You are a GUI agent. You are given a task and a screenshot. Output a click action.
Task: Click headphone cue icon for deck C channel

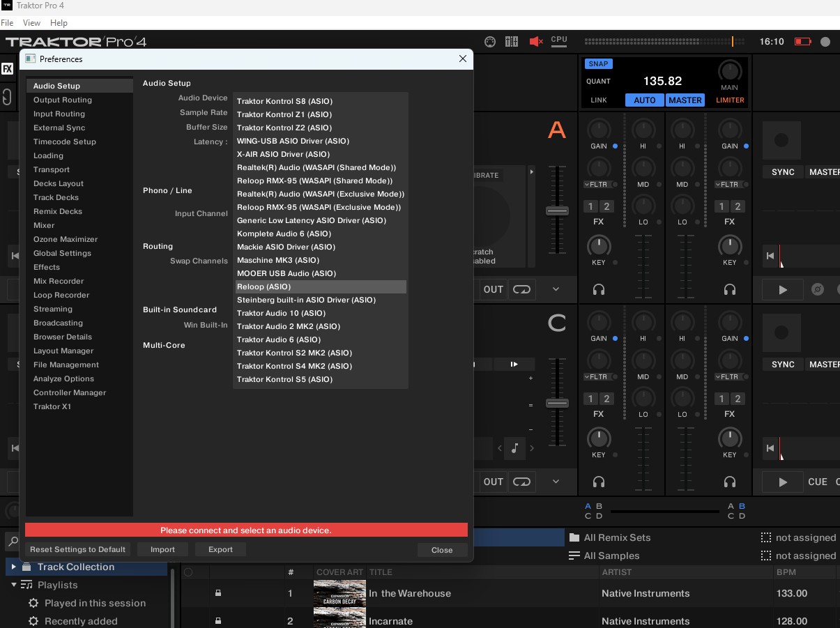599,481
